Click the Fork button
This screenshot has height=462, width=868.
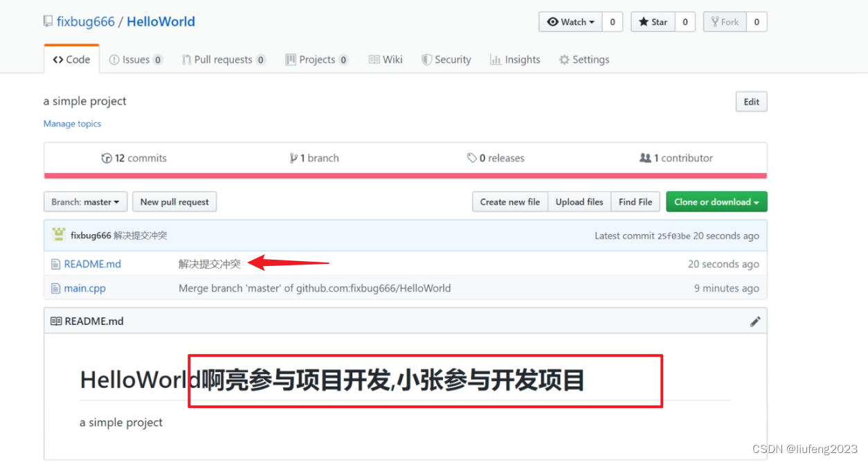pos(725,22)
